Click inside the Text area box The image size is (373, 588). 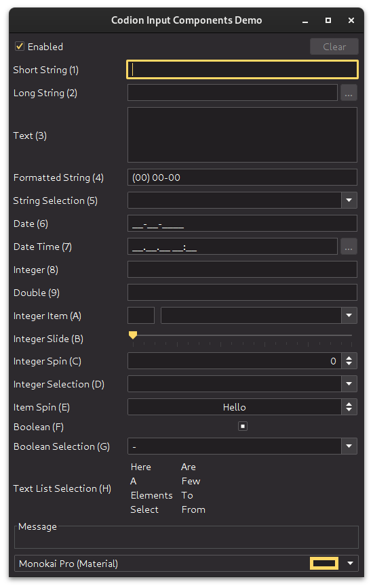click(x=242, y=135)
